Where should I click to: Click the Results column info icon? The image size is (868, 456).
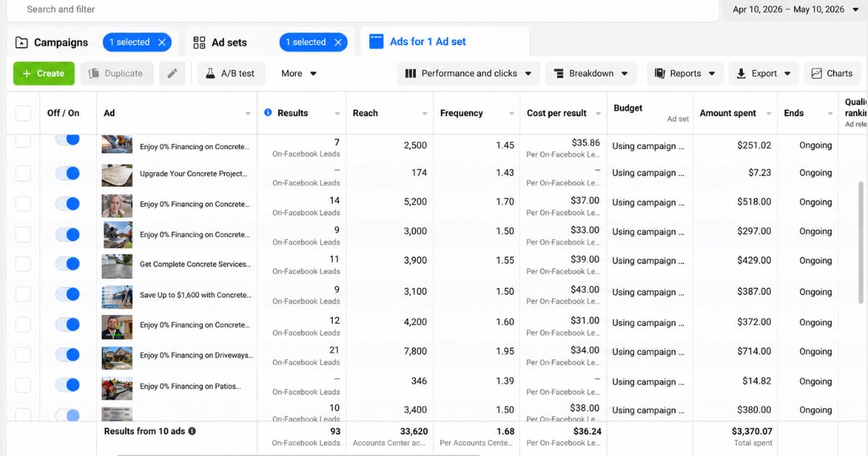(x=268, y=113)
